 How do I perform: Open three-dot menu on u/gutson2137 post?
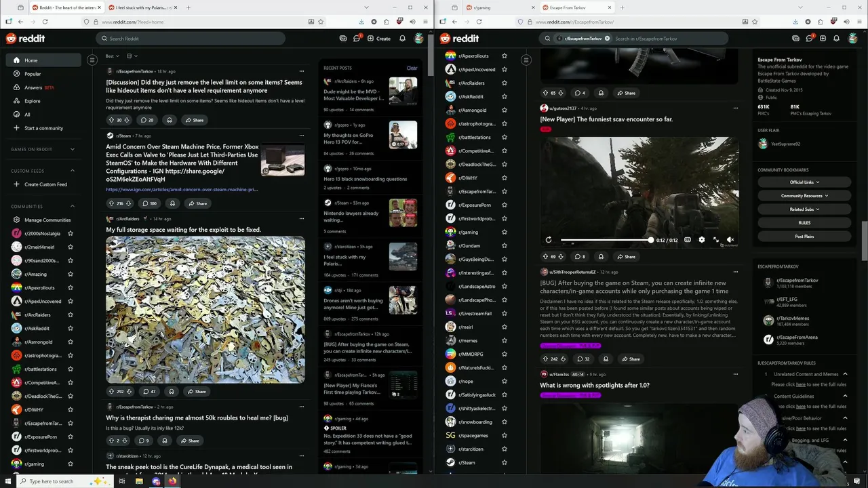click(735, 108)
